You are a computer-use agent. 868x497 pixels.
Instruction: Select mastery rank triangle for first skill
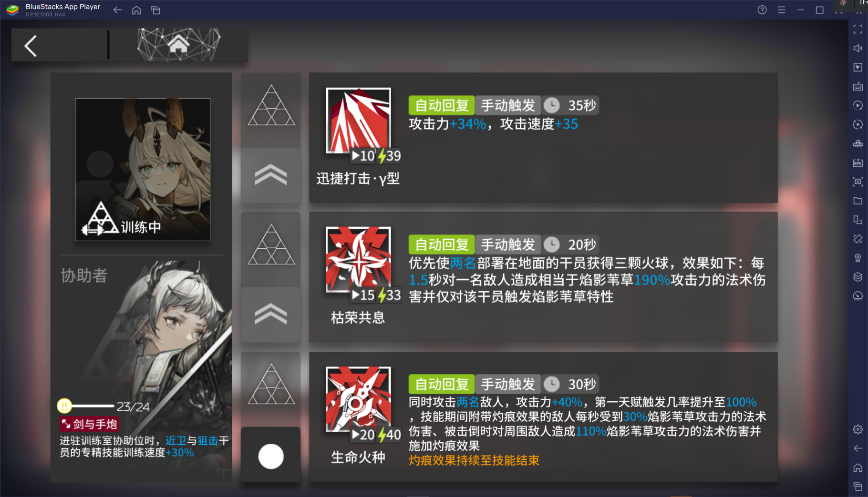tap(271, 106)
